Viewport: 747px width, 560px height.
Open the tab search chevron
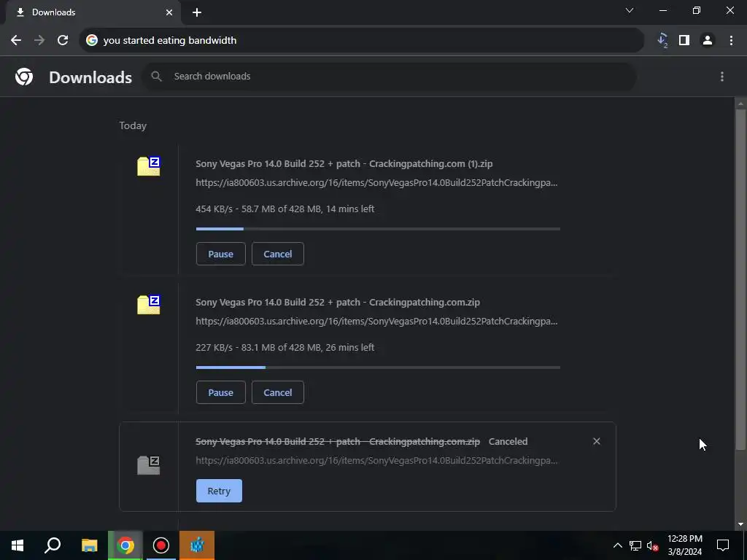[x=630, y=10]
